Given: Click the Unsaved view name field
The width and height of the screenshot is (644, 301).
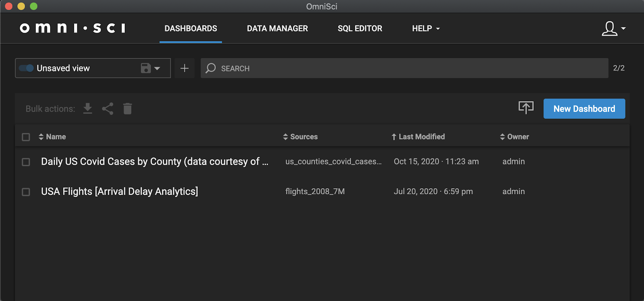Looking at the screenshot, I should point(63,68).
